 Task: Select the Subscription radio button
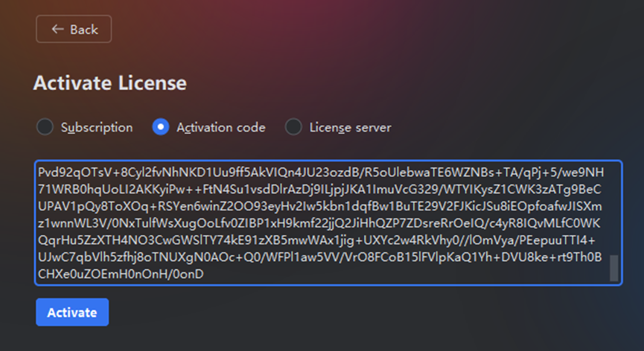click(45, 126)
